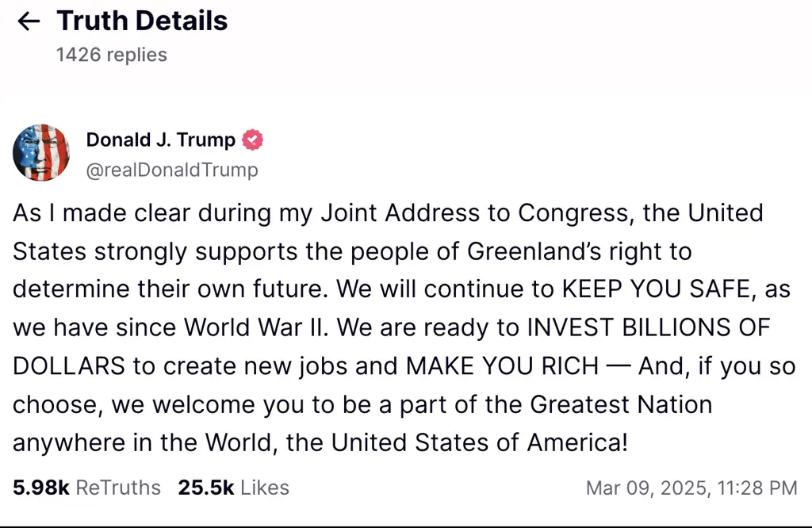The height and width of the screenshot is (528, 812).
Task: Select the bold 25.5k number beside Likes
Action: point(208,488)
